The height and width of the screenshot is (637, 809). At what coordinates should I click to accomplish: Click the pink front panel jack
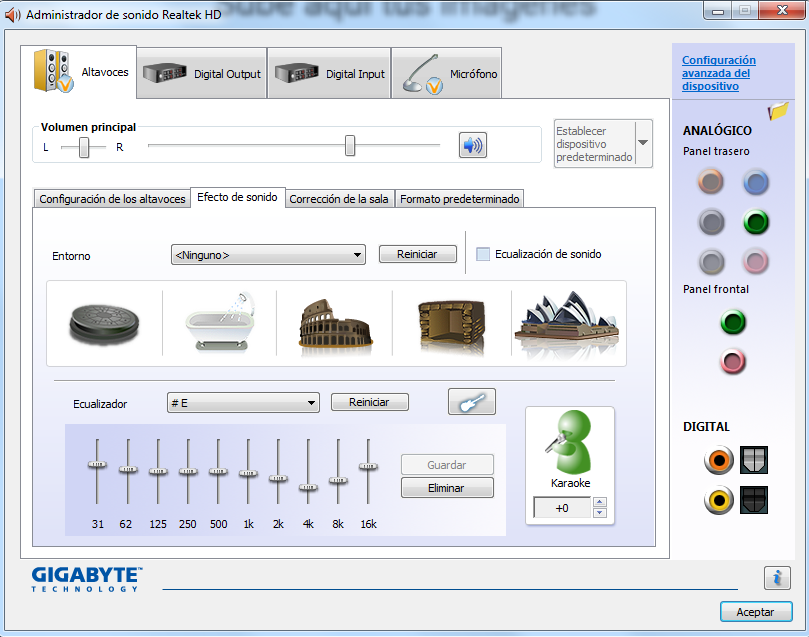tap(733, 361)
